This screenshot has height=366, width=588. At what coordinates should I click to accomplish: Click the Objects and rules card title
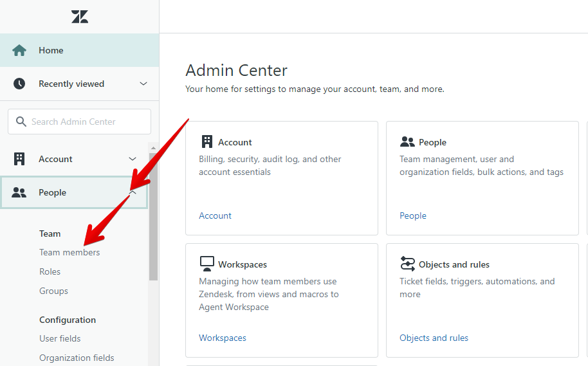click(454, 264)
